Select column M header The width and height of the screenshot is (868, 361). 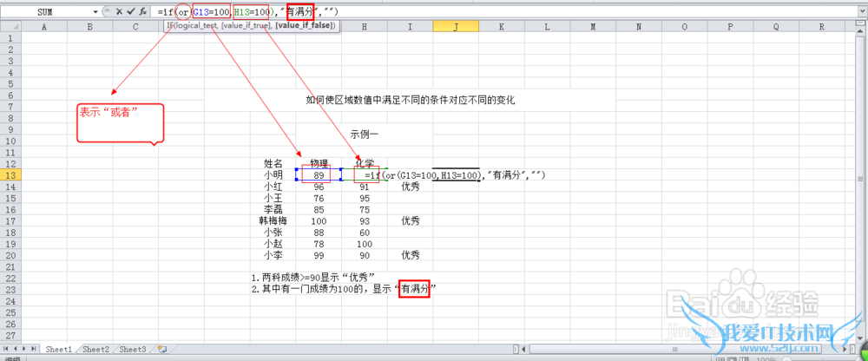click(x=593, y=26)
